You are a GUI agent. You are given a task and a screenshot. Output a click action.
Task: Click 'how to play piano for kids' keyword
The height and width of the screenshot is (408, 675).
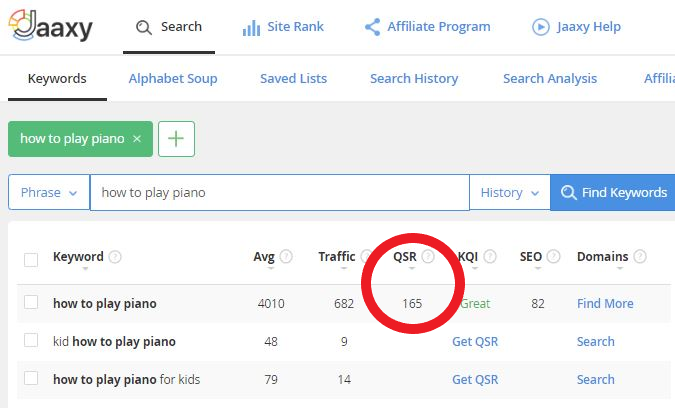[x=127, y=380]
